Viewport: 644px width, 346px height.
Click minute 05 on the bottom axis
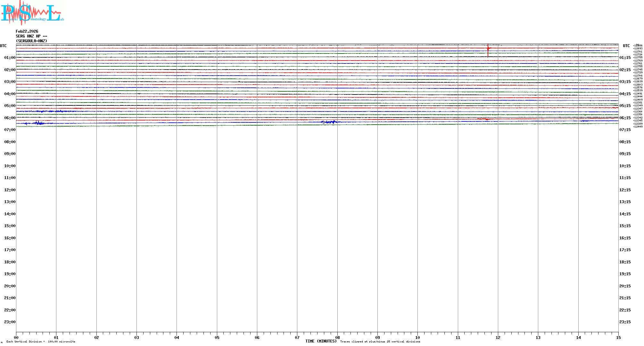pyautogui.click(x=217, y=337)
